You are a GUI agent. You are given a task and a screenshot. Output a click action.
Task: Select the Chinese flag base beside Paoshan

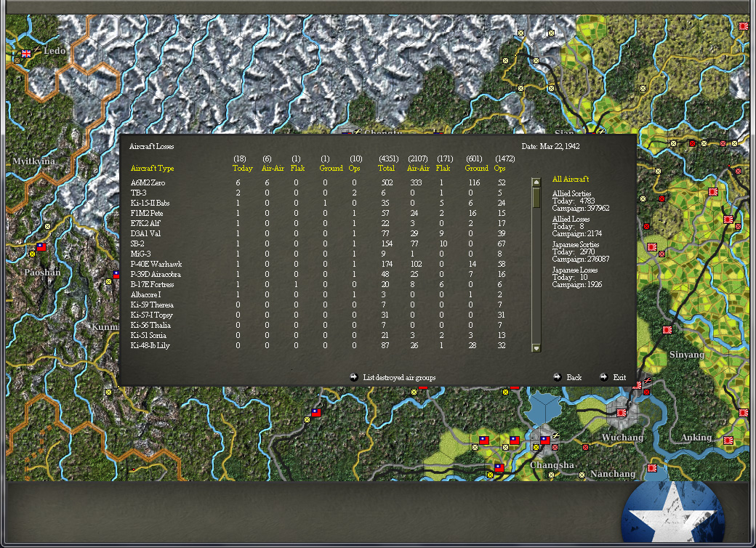[41, 247]
